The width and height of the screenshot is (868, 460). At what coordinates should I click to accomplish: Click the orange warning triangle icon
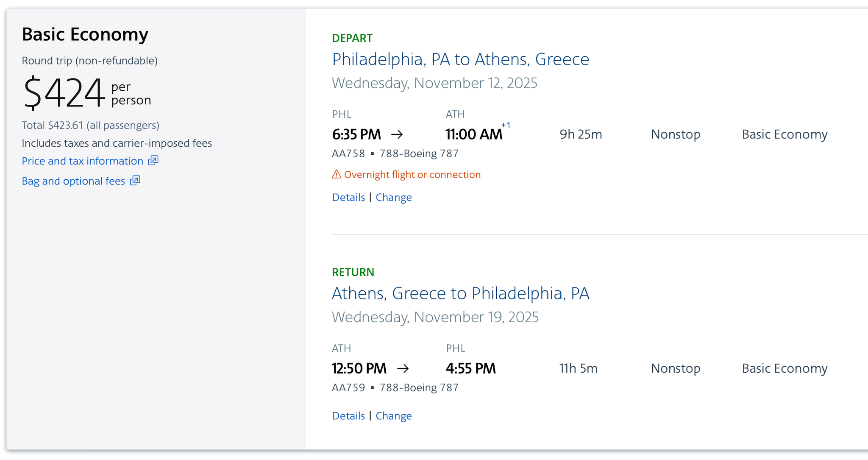coord(336,174)
